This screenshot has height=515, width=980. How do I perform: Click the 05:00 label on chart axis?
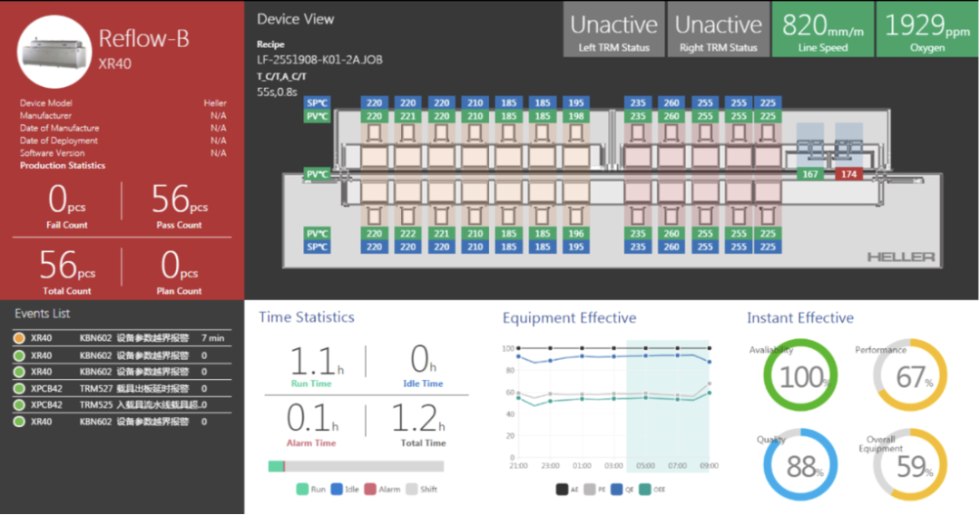click(x=646, y=466)
